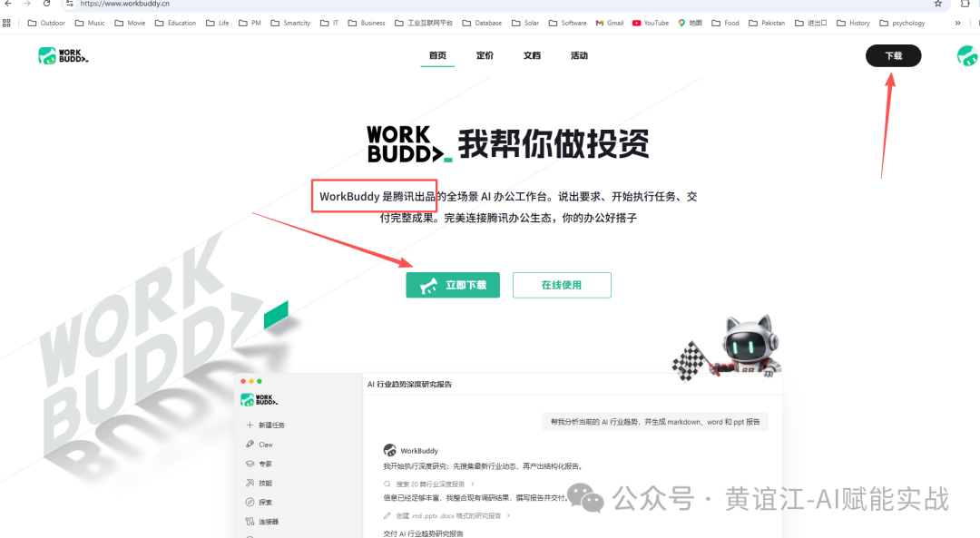Select 专家 item in preview sidebar
Image resolution: width=980 pixels, height=538 pixels.
click(x=259, y=464)
